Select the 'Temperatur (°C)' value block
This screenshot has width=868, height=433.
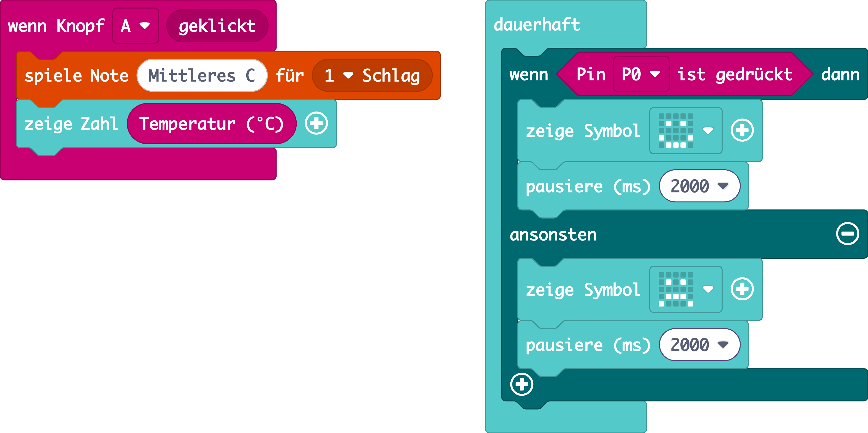point(212,123)
